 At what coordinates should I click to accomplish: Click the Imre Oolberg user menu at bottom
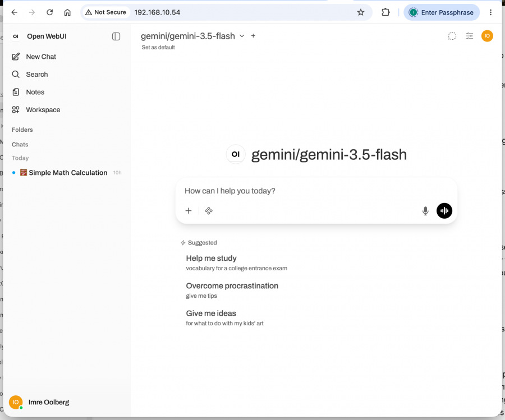(66, 402)
